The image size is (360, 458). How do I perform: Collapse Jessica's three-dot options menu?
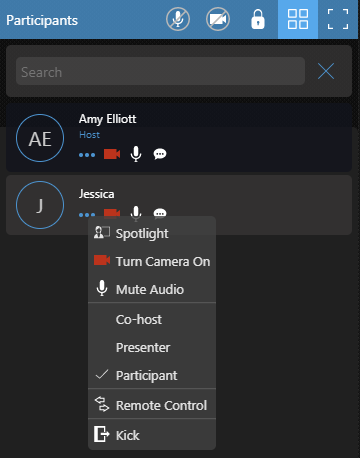87,215
